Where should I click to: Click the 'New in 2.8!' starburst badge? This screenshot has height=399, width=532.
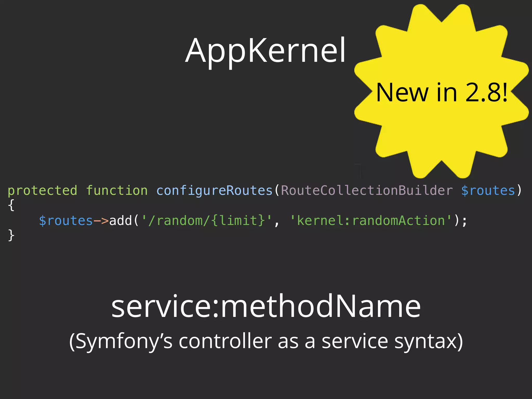pyautogui.click(x=442, y=91)
